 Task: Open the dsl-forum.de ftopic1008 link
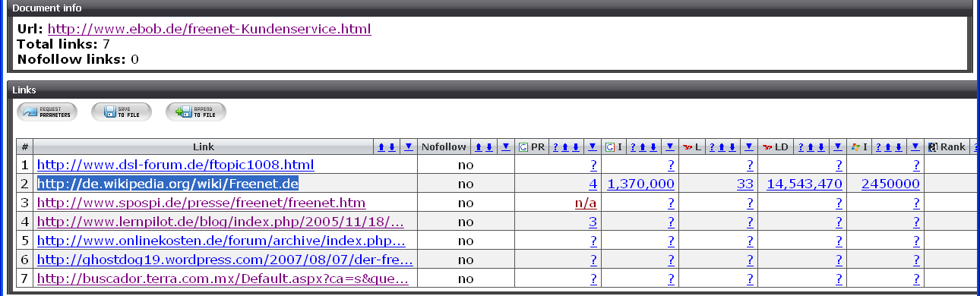[175, 165]
